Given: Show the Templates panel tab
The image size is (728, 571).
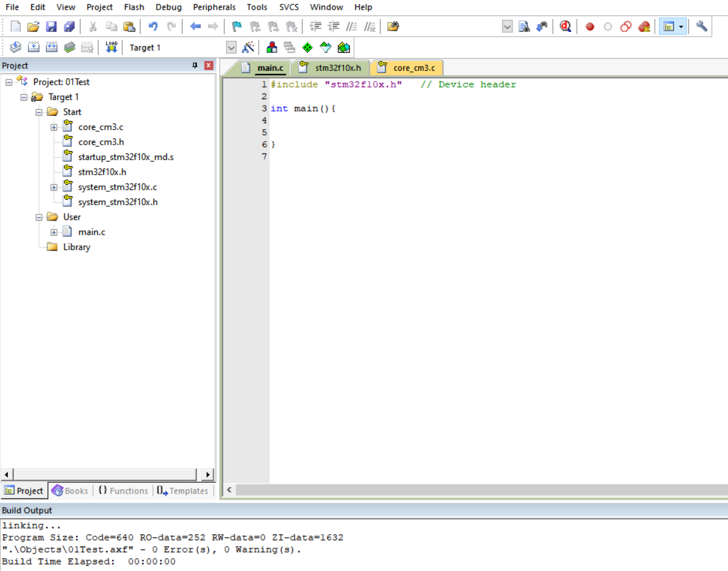Looking at the screenshot, I should pos(182,491).
